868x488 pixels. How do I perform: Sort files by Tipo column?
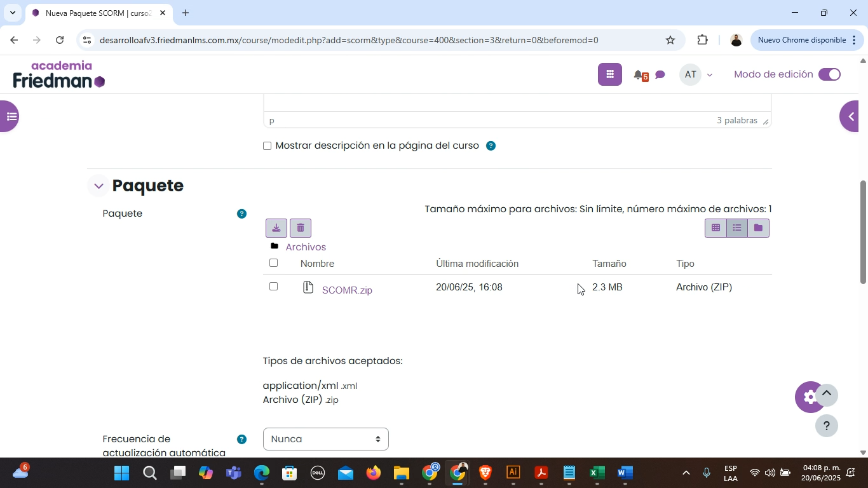point(685,264)
